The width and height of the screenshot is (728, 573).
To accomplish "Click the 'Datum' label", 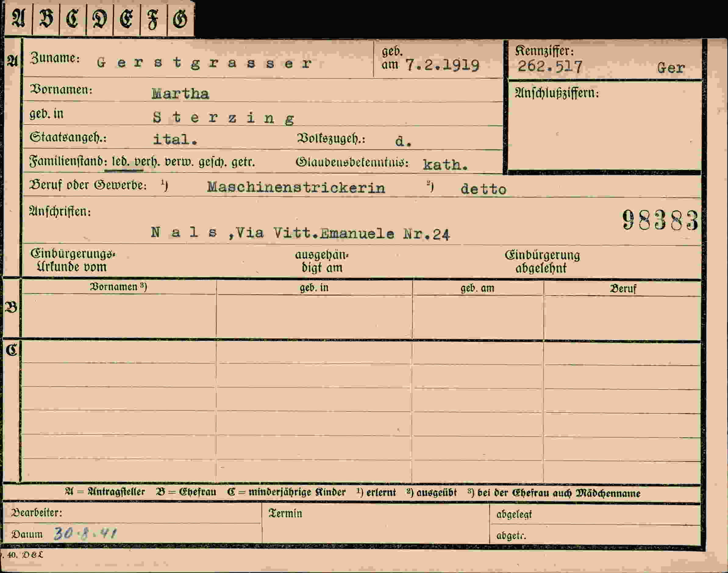I will click(x=27, y=534).
